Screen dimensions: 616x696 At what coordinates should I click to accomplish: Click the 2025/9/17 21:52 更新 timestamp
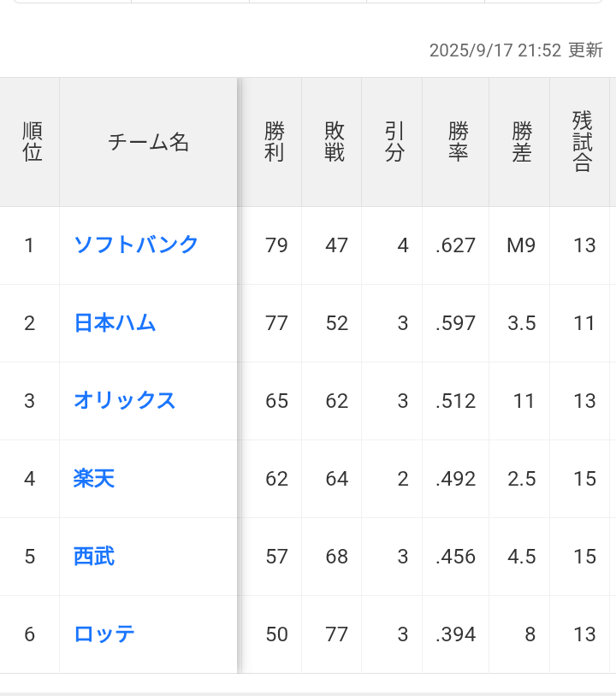tap(516, 50)
